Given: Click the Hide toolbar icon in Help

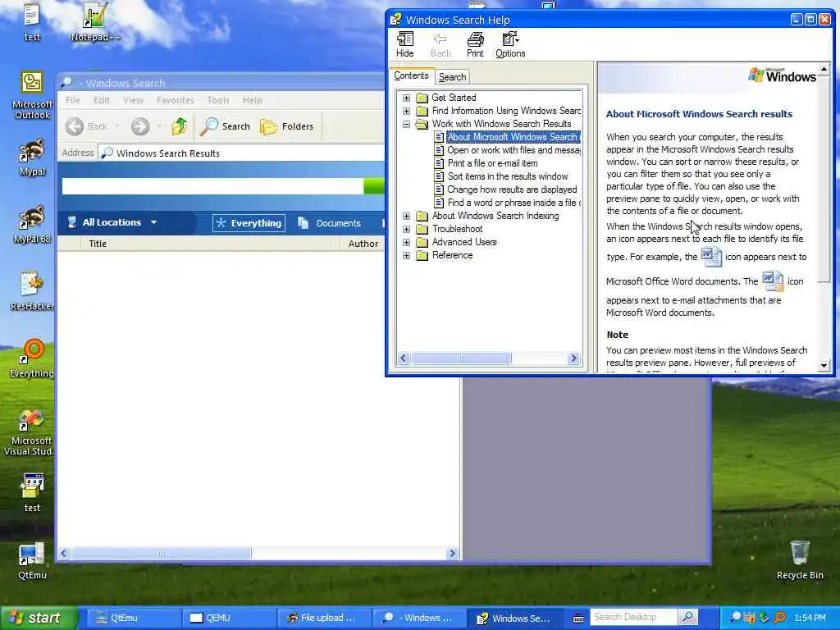Looking at the screenshot, I should 405,44.
